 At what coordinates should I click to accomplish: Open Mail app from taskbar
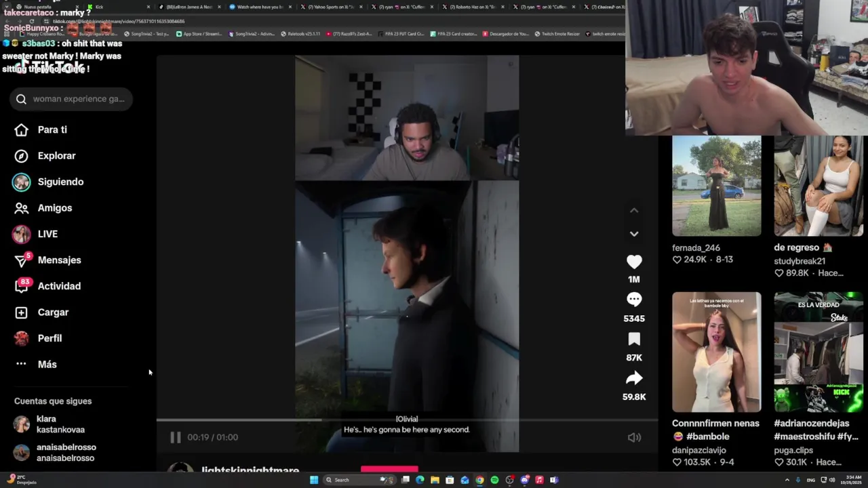coord(465,480)
